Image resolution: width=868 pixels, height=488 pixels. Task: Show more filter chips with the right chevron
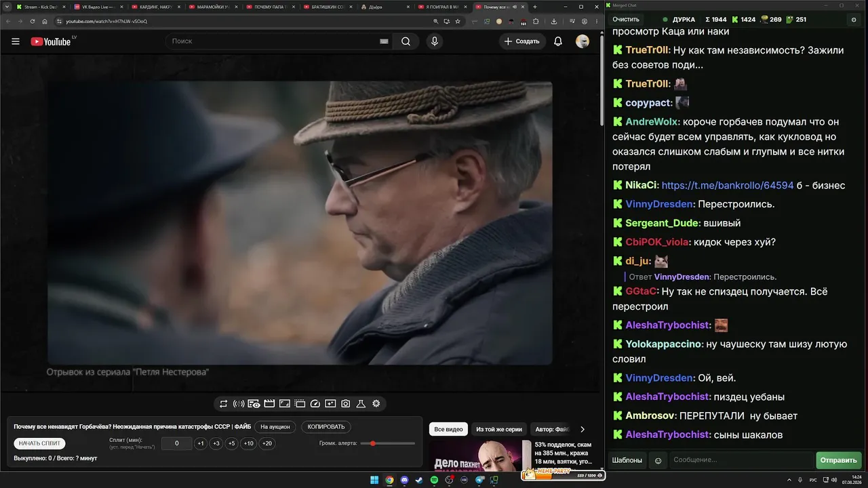582,429
